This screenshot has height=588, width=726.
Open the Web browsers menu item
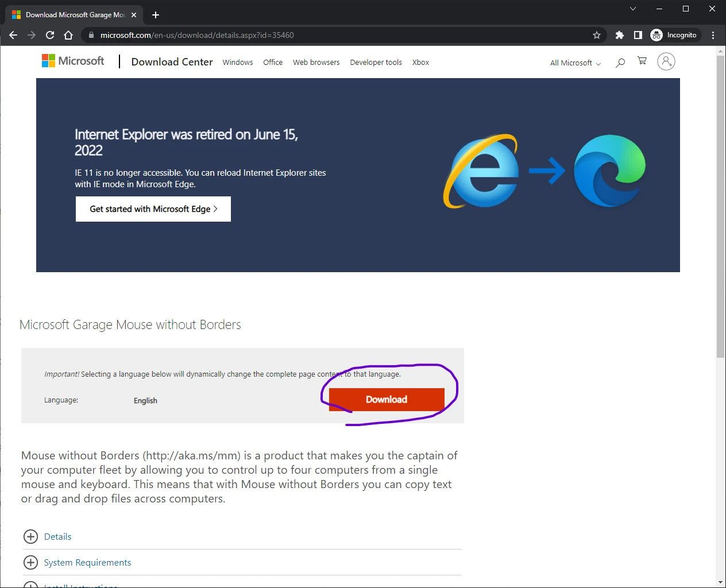click(316, 62)
